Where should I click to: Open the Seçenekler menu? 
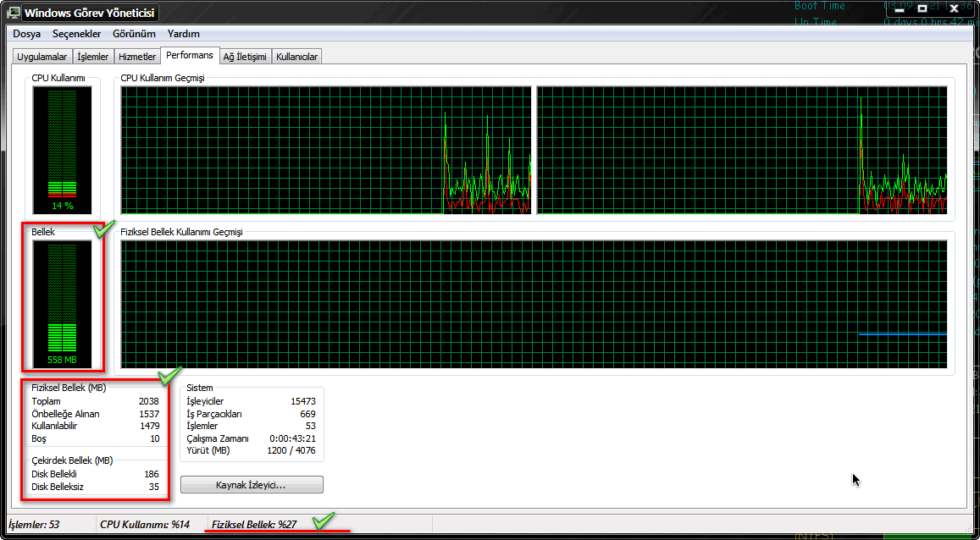click(76, 34)
